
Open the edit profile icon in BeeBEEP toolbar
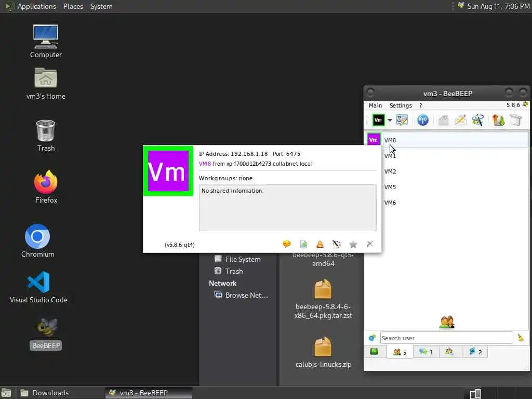[402, 120]
